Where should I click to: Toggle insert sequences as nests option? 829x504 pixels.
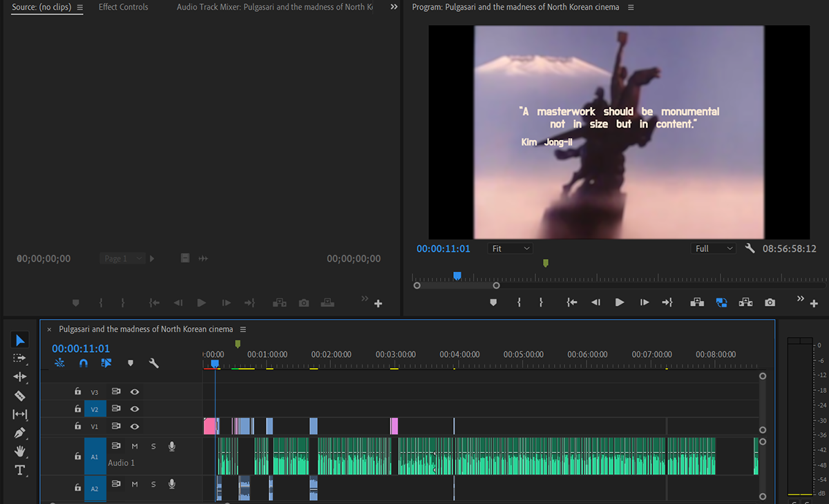tap(59, 362)
